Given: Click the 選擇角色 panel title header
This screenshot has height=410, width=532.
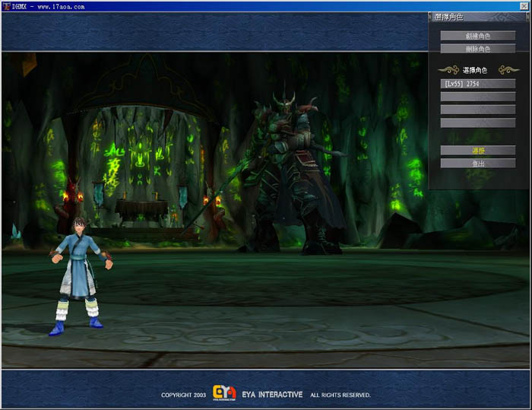Looking at the screenshot, I should tap(450, 17).
